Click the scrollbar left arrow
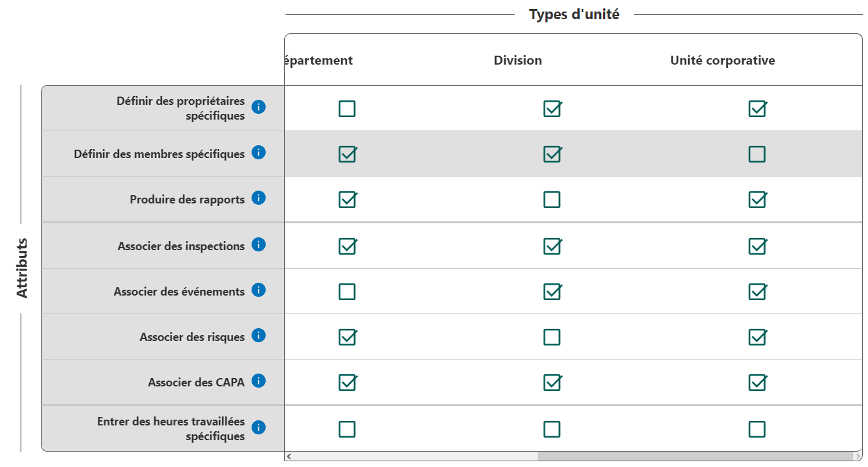 coord(289,456)
